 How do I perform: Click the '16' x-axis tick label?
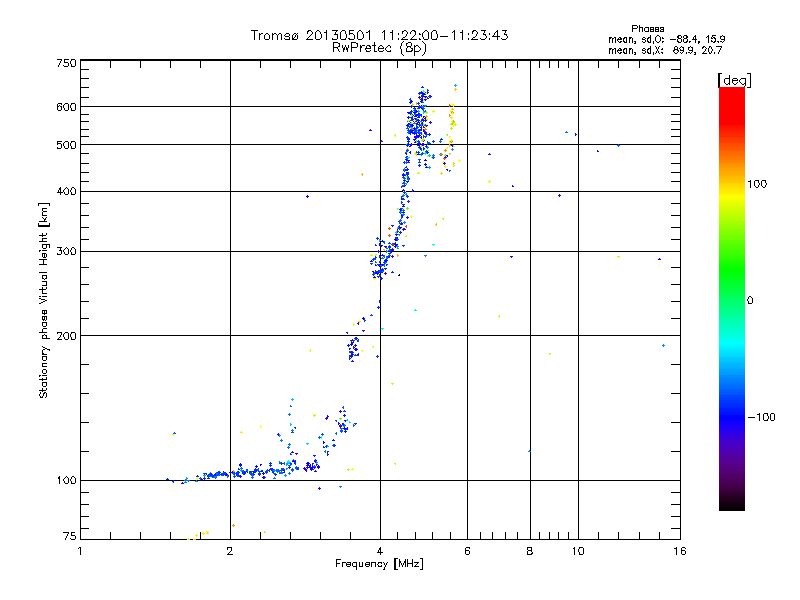[x=680, y=551]
